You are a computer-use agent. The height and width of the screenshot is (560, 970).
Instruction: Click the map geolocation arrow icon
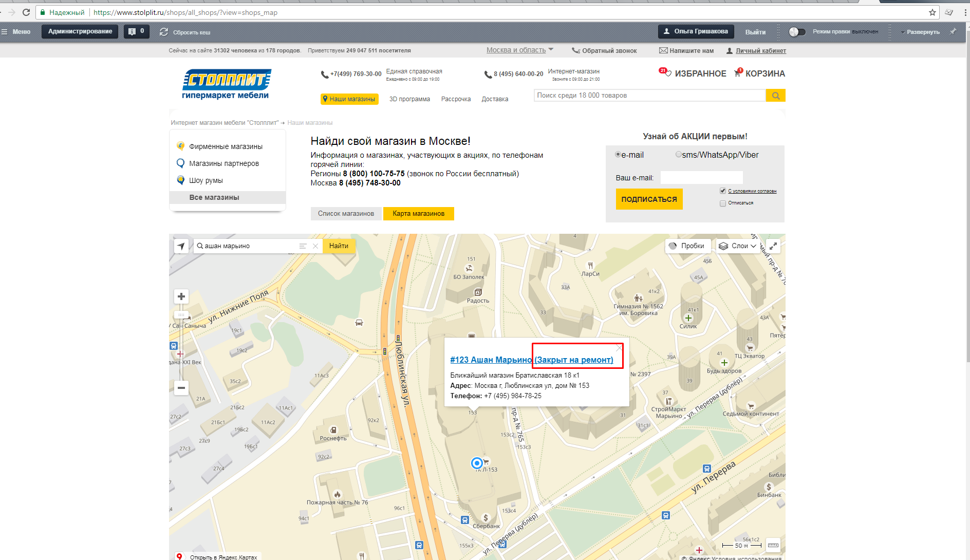(x=181, y=246)
